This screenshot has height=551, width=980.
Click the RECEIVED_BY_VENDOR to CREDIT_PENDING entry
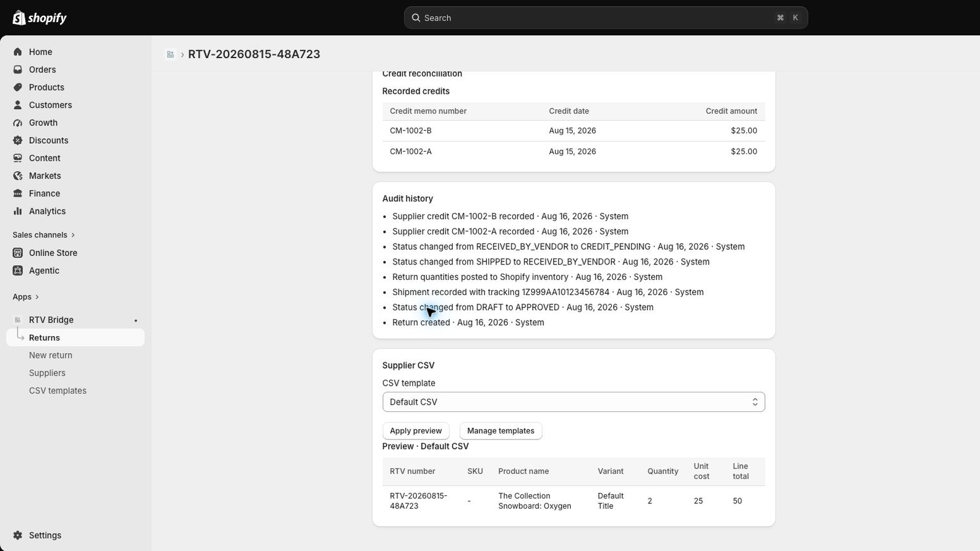pos(568,247)
